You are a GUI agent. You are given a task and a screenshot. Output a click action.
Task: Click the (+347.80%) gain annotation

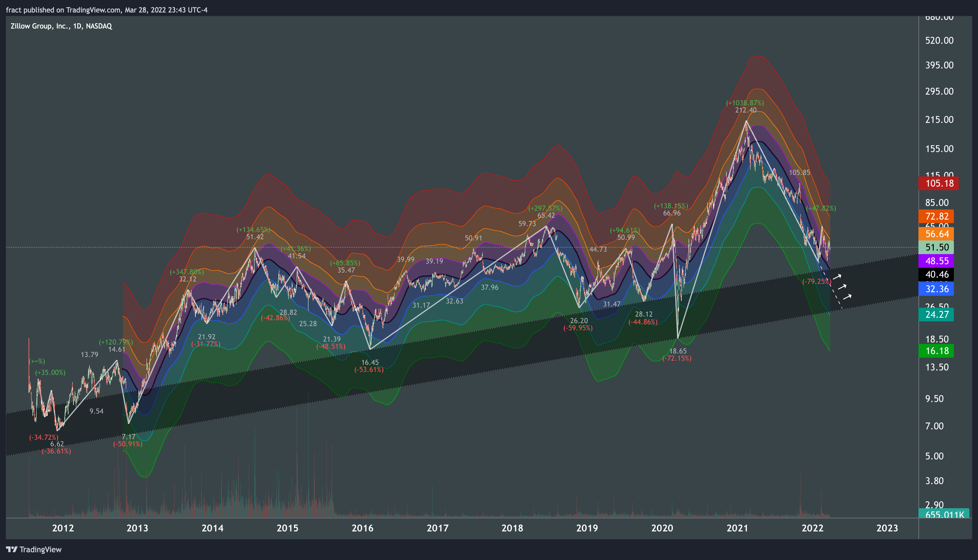click(187, 272)
